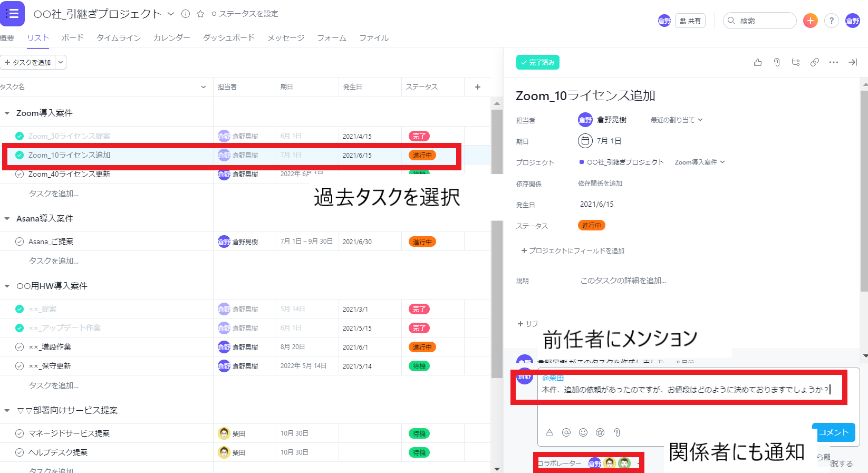Click the attachment paperclip in task header
This screenshot has height=473, width=868.
coord(777,62)
